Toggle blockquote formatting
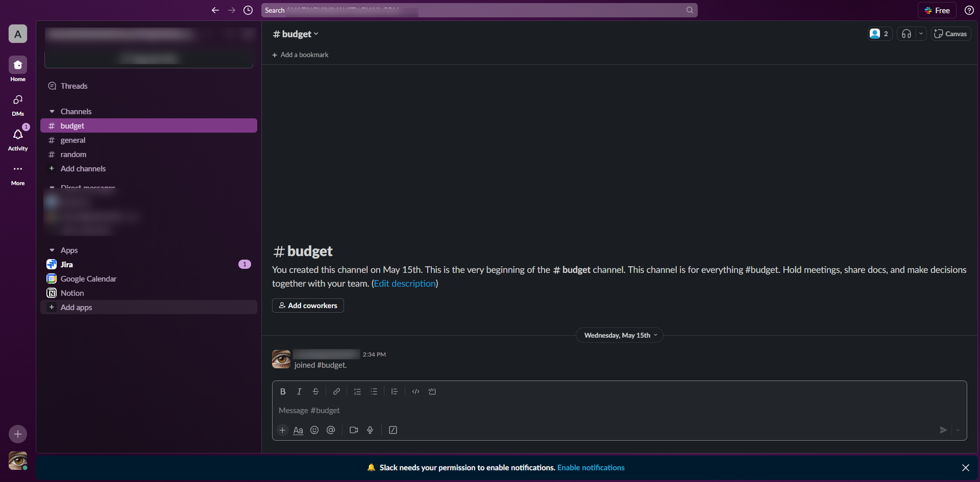 point(395,392)
